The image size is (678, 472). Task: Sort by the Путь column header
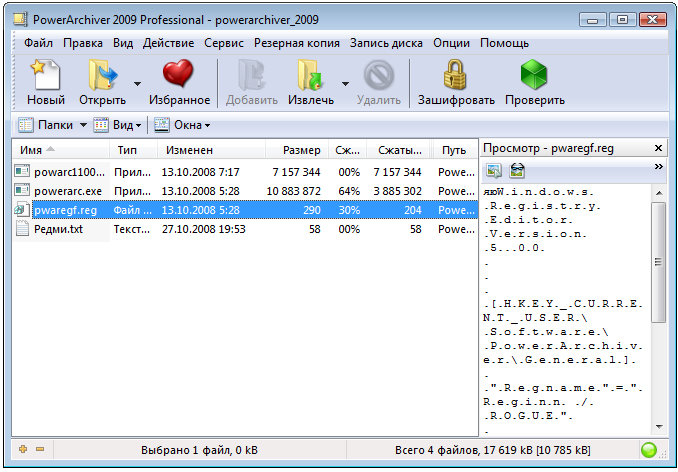454,150
